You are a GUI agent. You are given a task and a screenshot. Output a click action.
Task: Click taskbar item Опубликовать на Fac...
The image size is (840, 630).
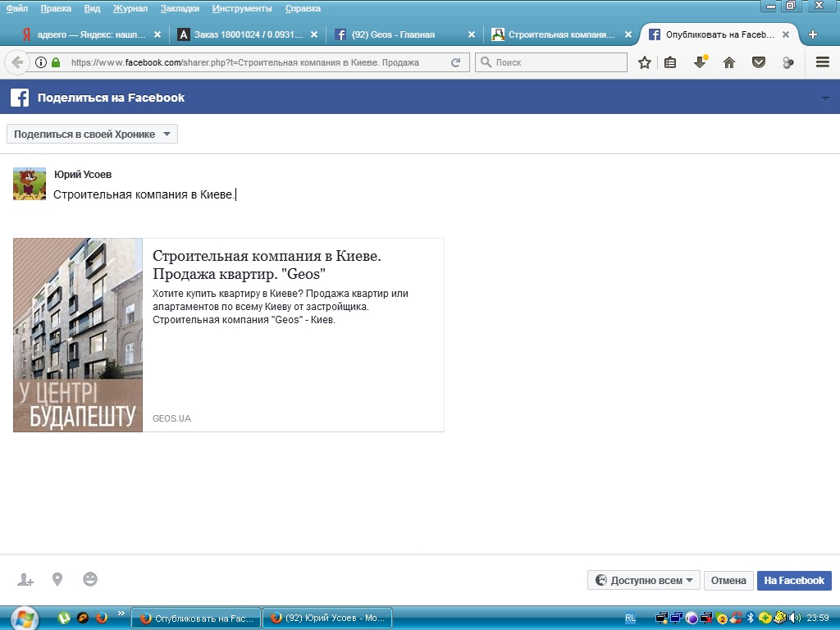click(x=196, y=619)
